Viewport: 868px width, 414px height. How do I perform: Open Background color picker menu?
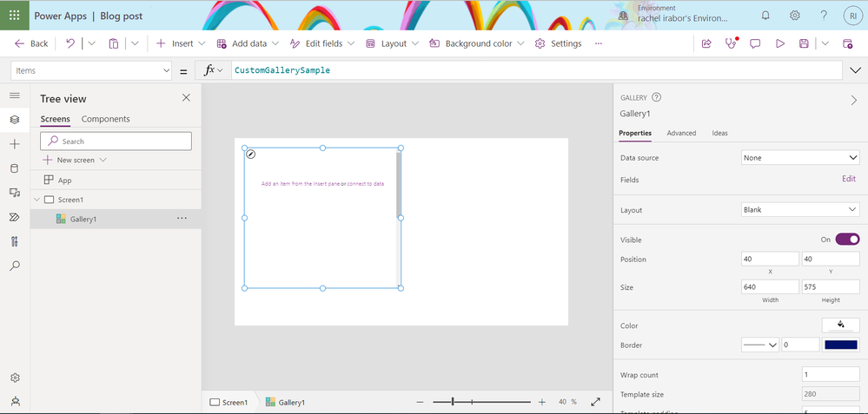pos(477,43)
